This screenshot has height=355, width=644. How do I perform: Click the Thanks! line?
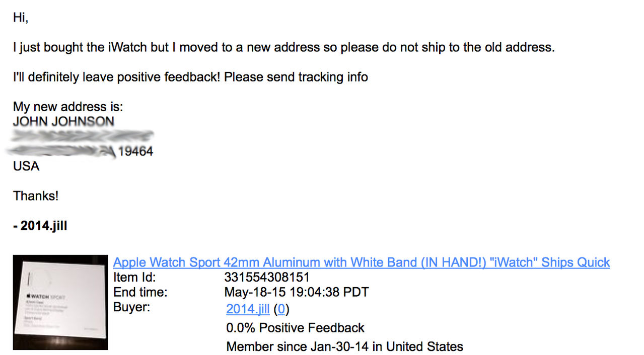point(36,196)
